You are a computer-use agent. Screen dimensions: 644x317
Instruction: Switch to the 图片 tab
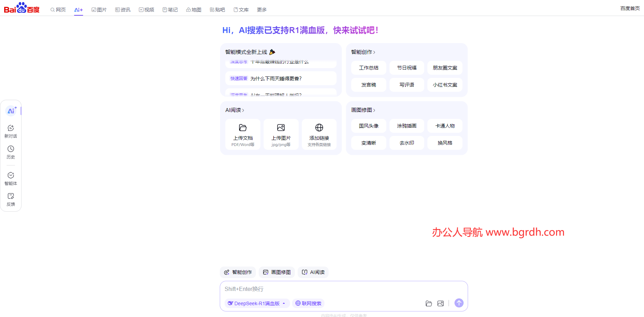pos(99,10)
